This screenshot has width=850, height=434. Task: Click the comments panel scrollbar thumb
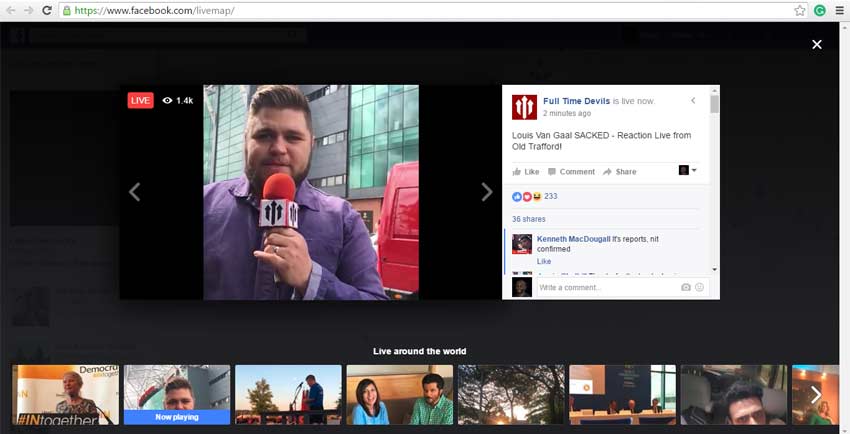(x=714, y=104)
